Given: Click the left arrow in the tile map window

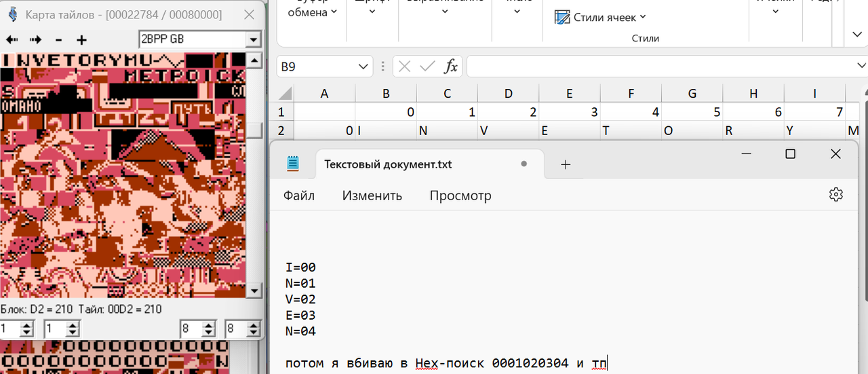Looking at the screenshot, I should pos(12,40).
